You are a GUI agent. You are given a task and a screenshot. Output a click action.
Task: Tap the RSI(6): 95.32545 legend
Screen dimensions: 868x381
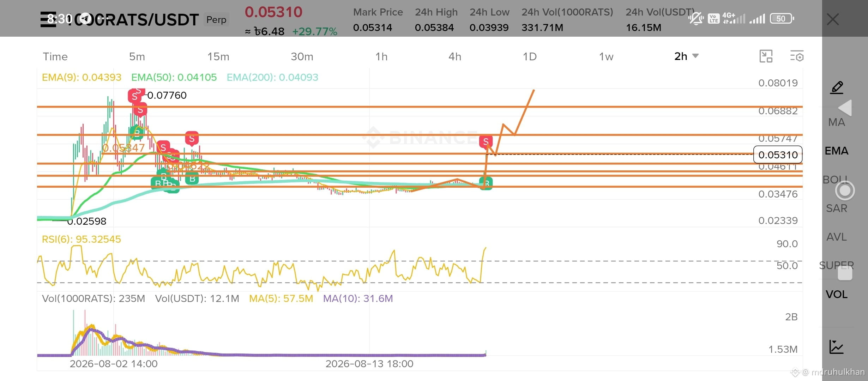coord(82,239)
